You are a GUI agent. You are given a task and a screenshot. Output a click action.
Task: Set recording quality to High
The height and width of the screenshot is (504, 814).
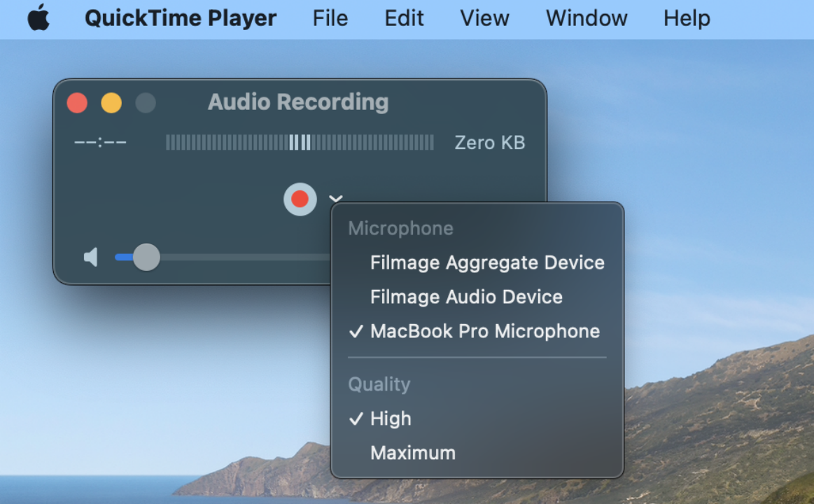click(x=391, y=419)
